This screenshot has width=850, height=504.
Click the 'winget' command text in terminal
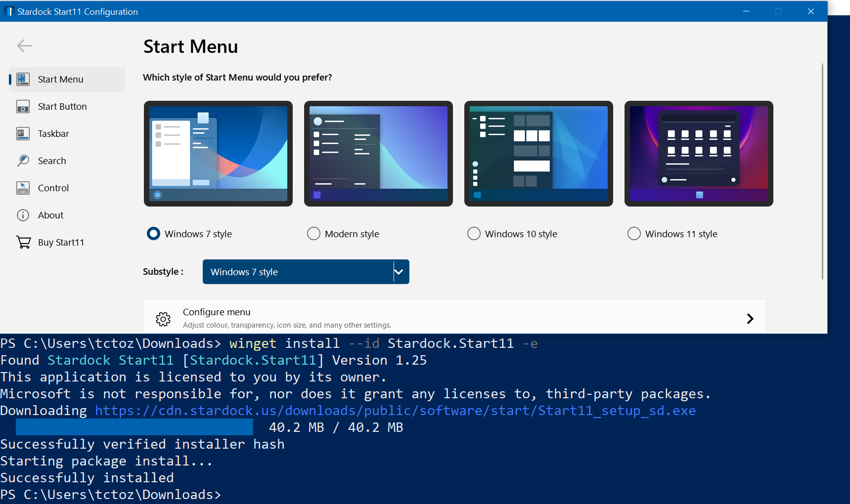tap(253, 343)
